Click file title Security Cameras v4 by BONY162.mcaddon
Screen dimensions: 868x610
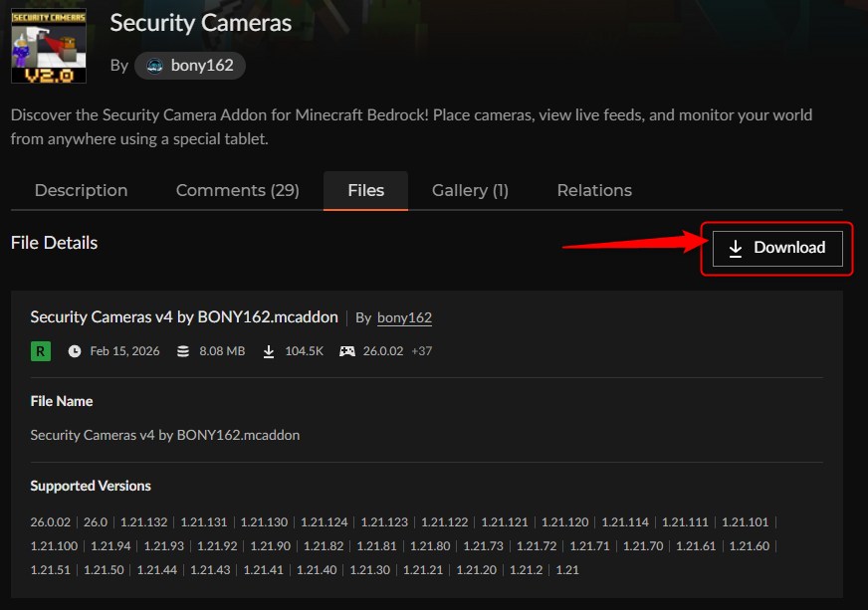(x=184, y=317)
